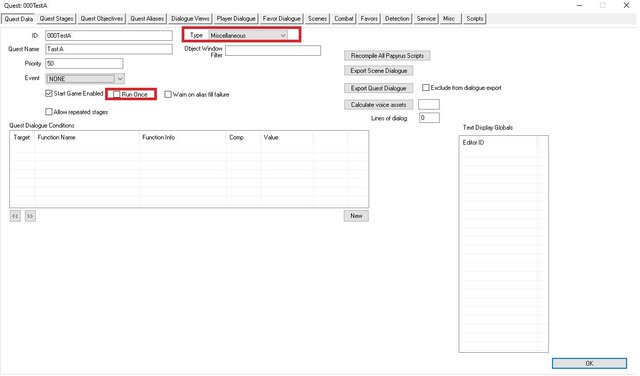This screenshot has width=640, height=376.
Task: Click Calculate voice assets button
Action: click(x=378, y=105)
